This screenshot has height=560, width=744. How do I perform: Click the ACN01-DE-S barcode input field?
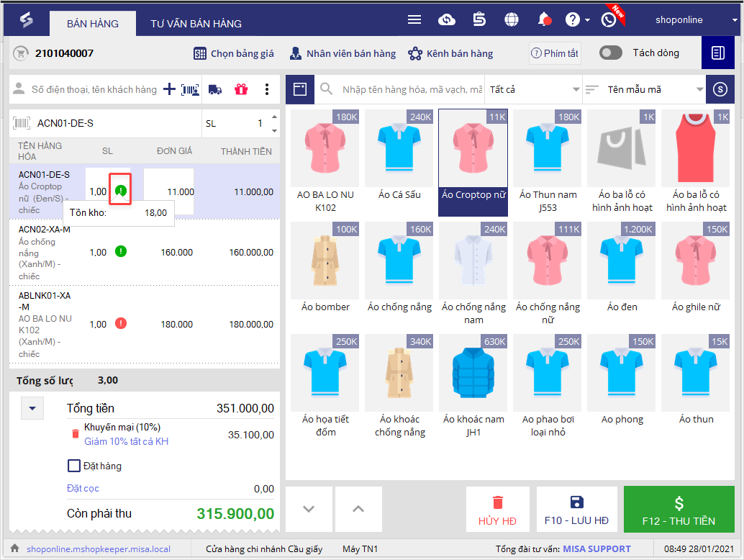(119, 123)
